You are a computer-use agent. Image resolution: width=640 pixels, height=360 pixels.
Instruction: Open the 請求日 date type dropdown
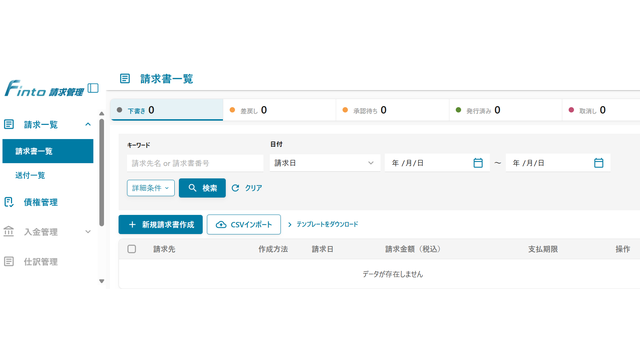325,163
